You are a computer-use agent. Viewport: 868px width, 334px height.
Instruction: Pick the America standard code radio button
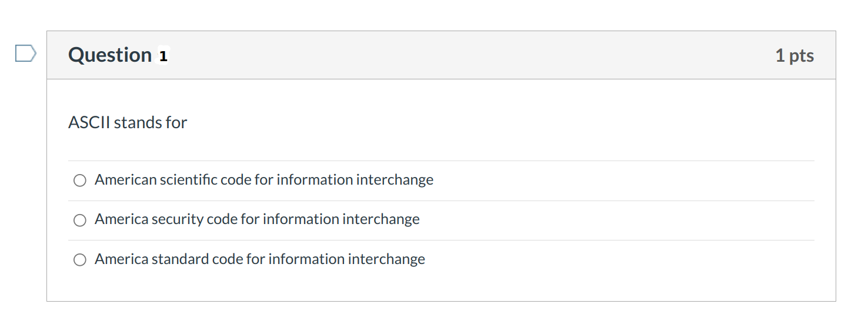[x=80, y=260]
